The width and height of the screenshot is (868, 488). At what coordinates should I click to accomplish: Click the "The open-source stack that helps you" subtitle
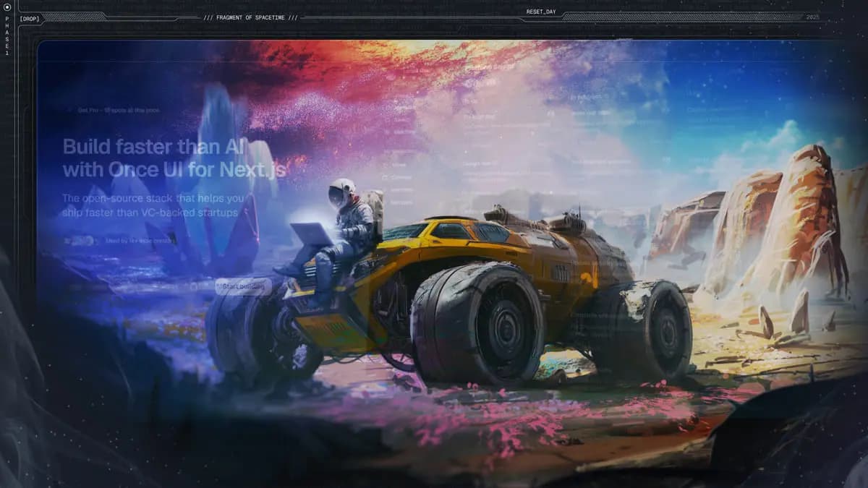[153, 198]
